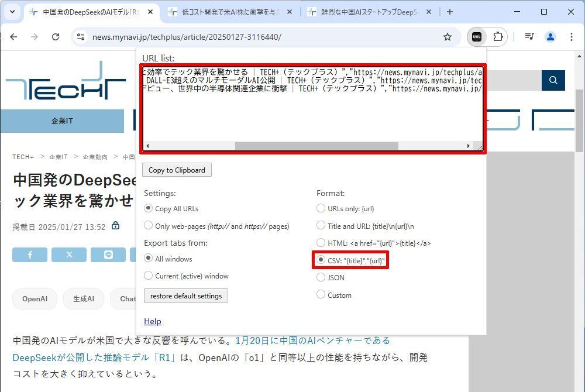Open the URL export extension icon

476,37
